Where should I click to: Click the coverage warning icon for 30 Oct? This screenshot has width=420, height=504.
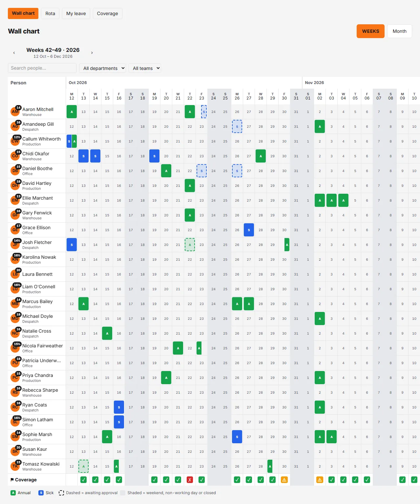pyautogui.click(x=284, y=480)
